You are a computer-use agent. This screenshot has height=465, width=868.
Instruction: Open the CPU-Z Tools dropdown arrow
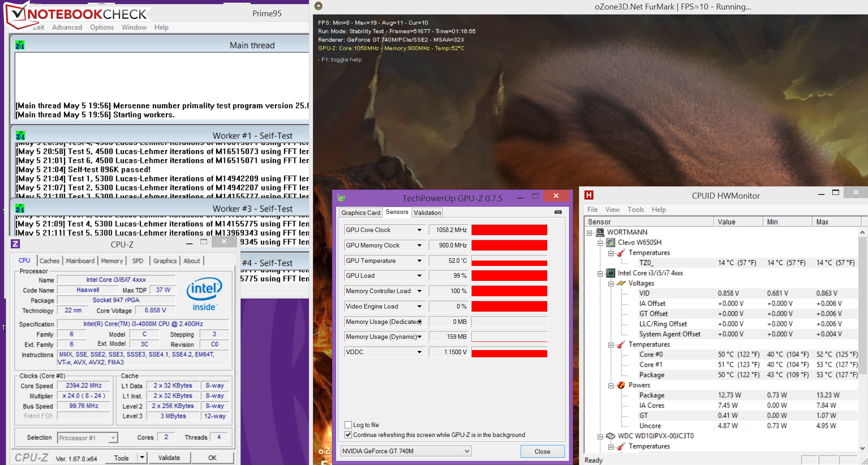(142, 458)
